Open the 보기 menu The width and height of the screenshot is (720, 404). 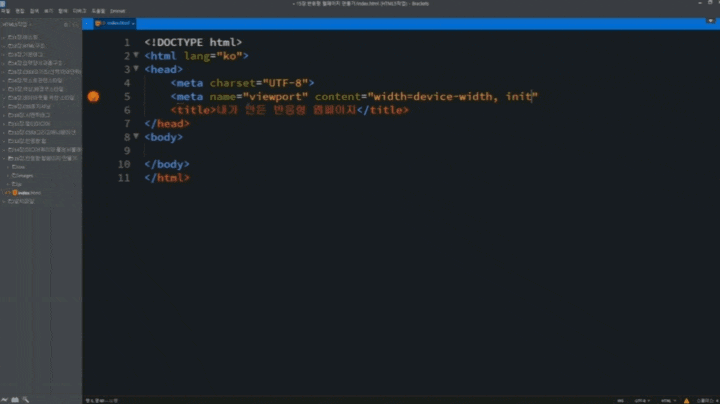pyautogui.click(x=48, y=11)
